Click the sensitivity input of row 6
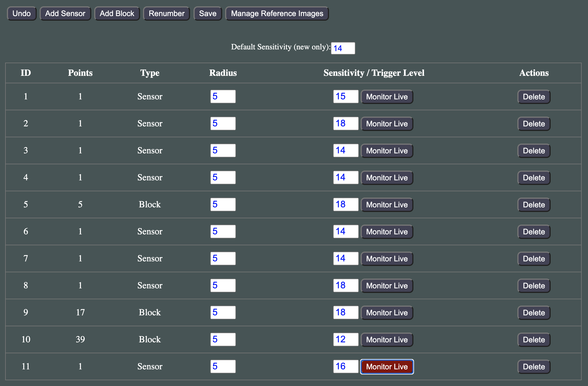588x386 pixels. (346, 231)
